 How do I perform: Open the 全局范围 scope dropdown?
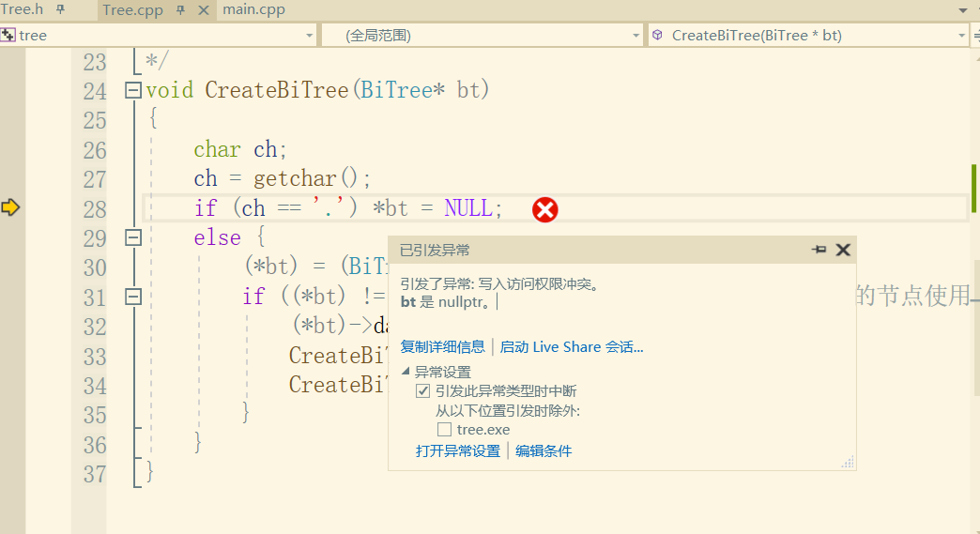[x=635, y=36]
